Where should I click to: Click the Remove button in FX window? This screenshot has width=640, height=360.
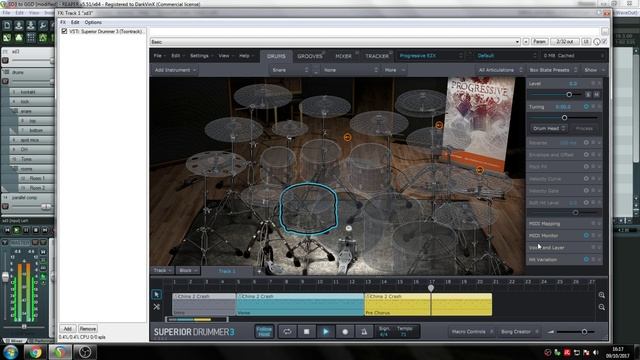coord(87,329)
